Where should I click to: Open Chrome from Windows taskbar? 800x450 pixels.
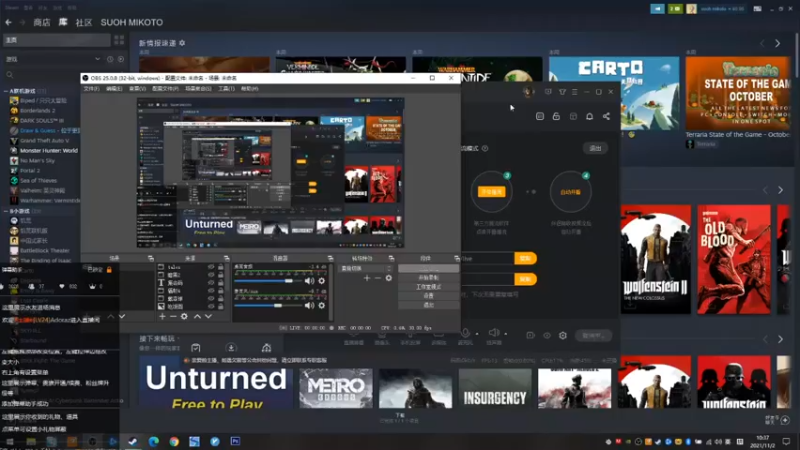coord(174,441)
